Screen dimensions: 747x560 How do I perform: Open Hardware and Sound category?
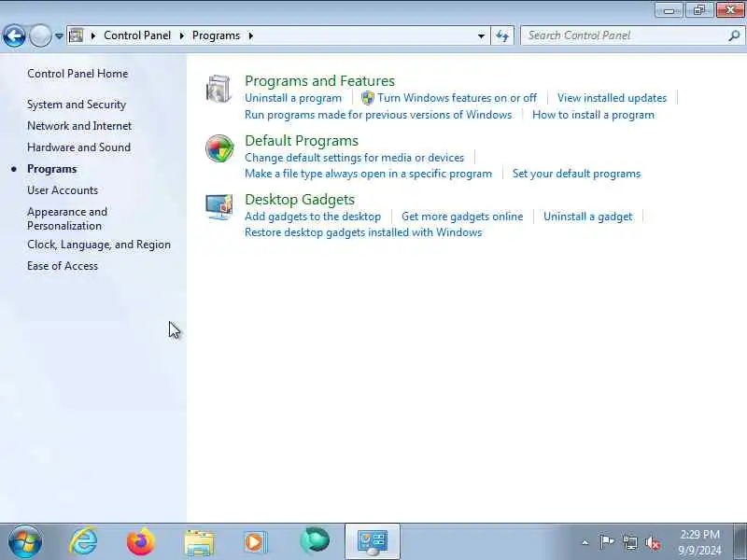[x=78, y=147]
